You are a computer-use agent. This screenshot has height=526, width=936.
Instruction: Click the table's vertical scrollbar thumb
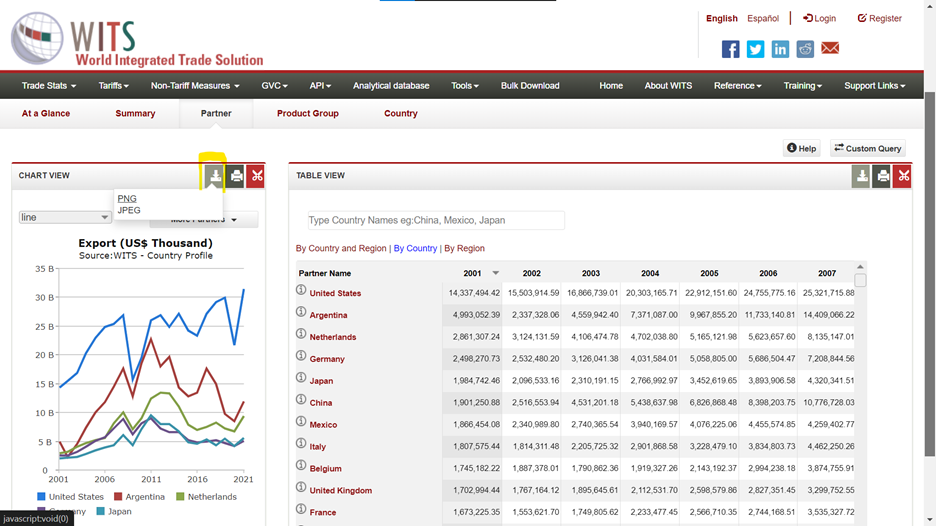tap(860, 280)
